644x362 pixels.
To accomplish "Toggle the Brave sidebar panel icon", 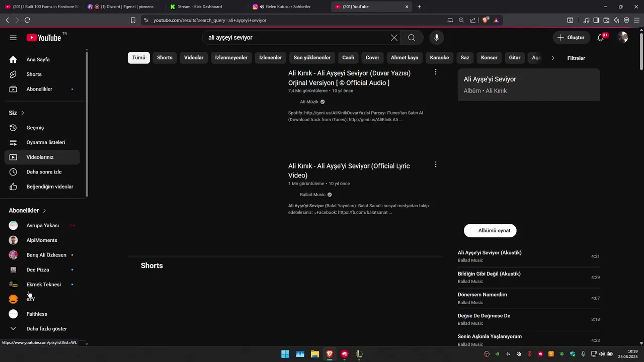I will [596, 20].
